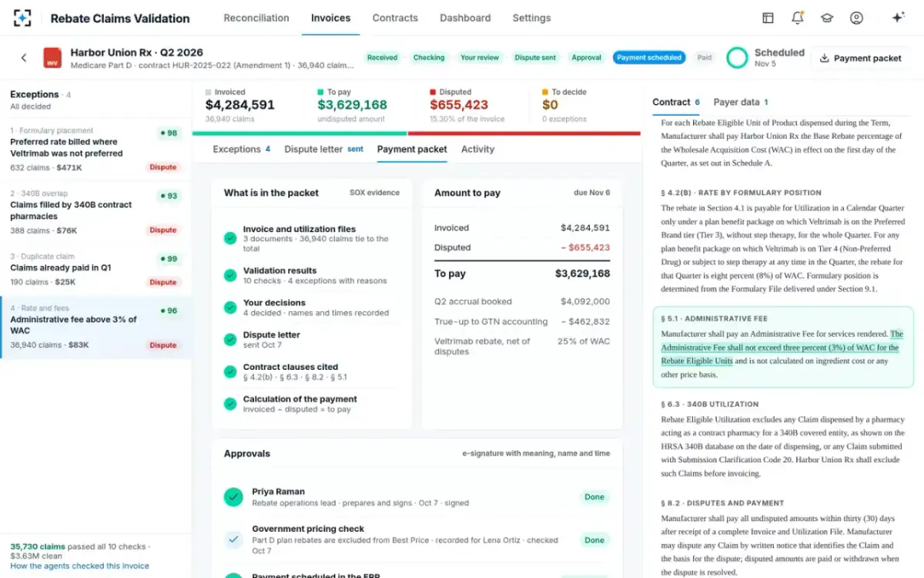Click green check next to Priya Raman
The image size is (924, 578).
233,497
